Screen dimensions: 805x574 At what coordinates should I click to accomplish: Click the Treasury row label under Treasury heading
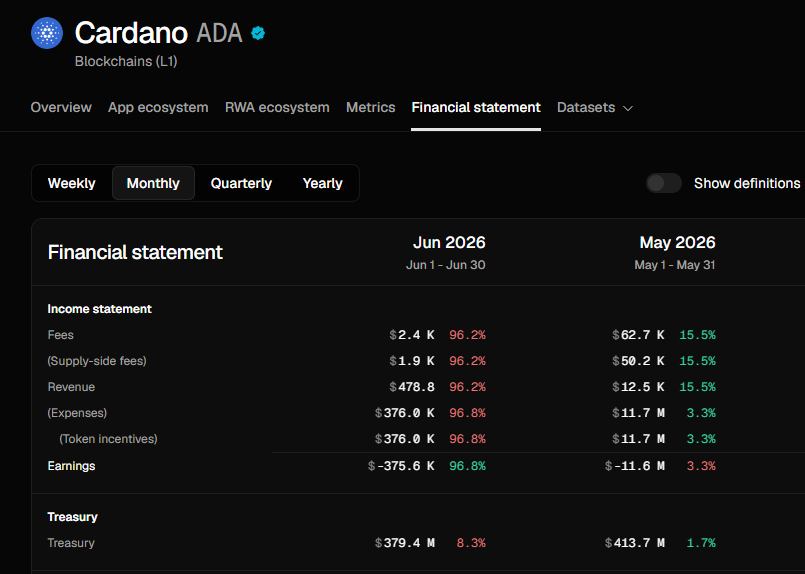71,543
